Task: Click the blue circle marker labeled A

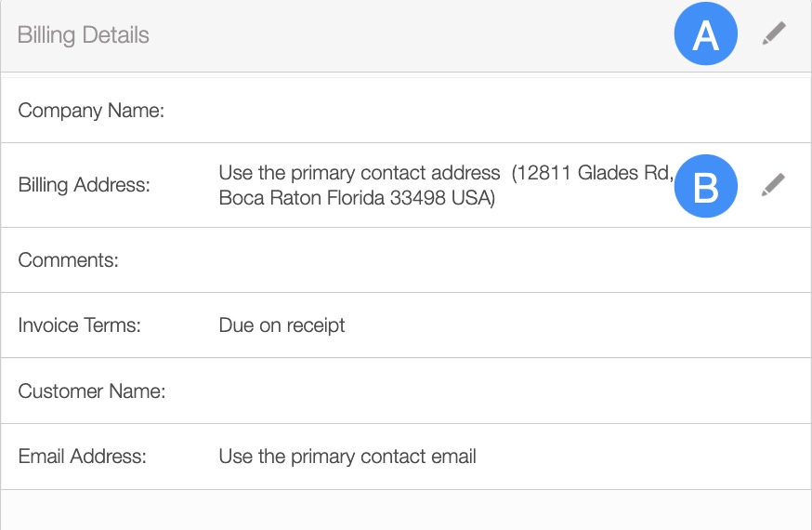Action: (706, 35)
